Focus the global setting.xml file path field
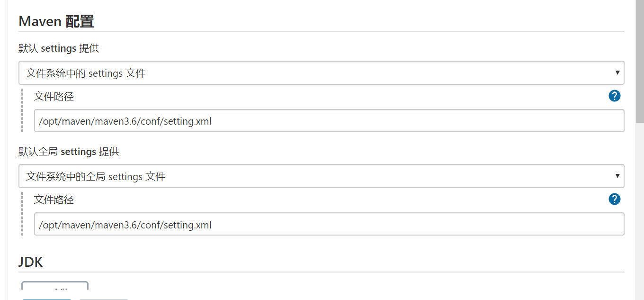Image resolution: width=644 pixels, height=300 pixels. [x=329, y=224]
